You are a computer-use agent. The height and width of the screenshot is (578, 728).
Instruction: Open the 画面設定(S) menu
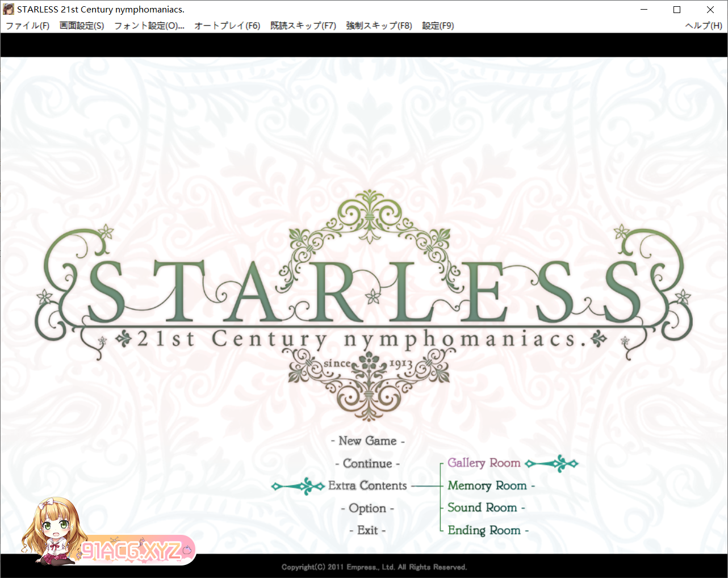(82, 26)
